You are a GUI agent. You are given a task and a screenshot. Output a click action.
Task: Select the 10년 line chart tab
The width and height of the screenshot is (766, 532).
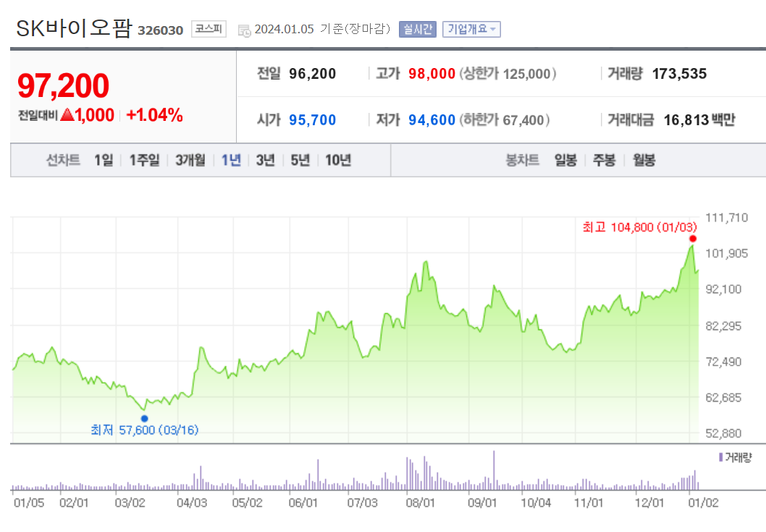pos(338,160)
